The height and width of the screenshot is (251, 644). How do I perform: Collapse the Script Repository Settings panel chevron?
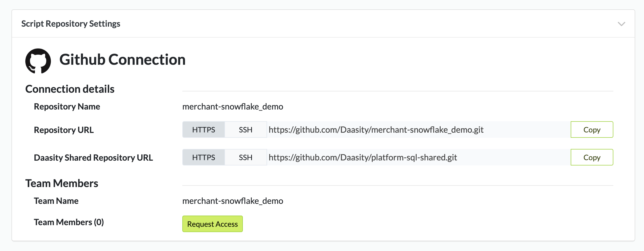click(621, 24)
